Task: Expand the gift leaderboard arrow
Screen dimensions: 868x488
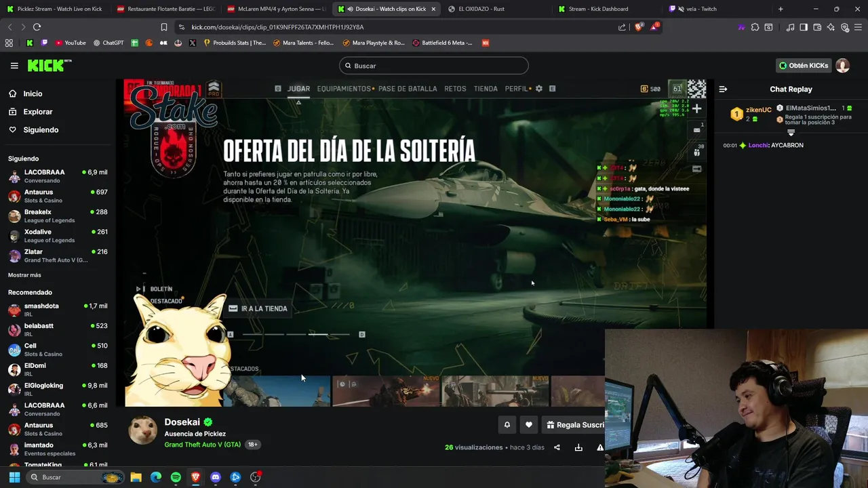Action: point(791,132)
